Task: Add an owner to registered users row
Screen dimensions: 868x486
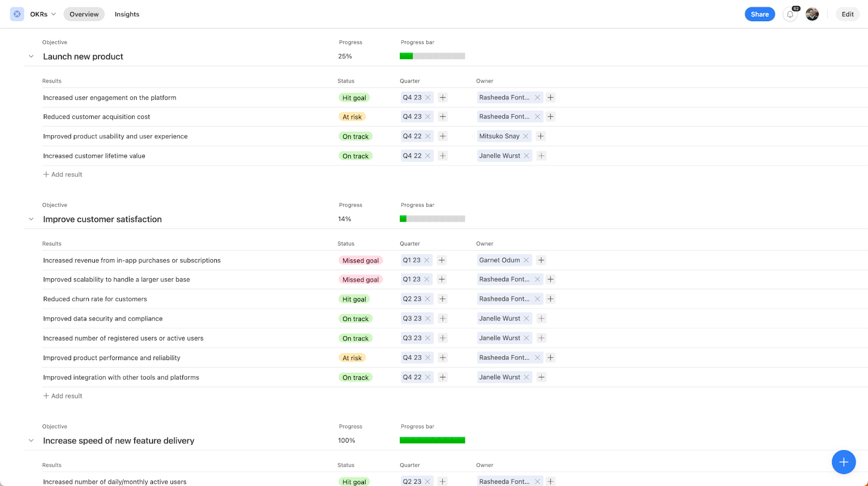Action: 541,338
